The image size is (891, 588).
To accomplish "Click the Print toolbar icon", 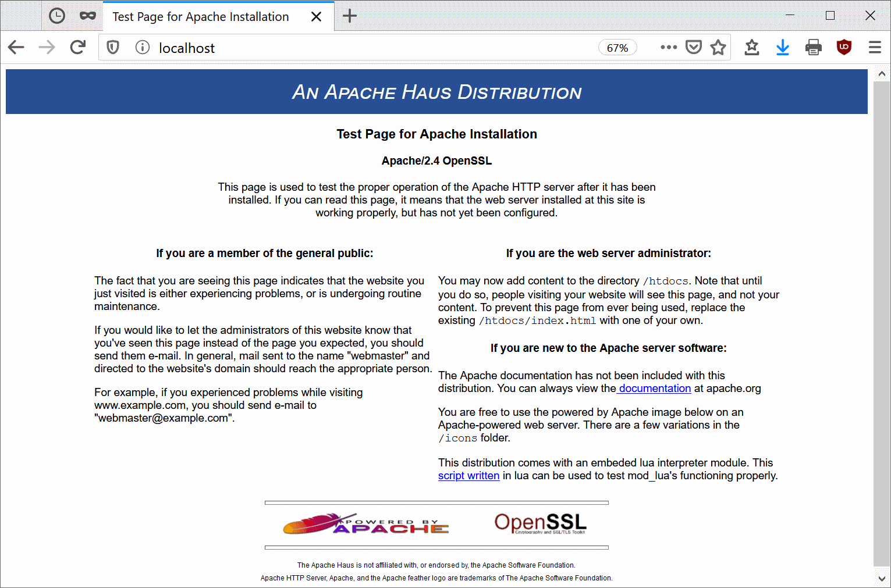I will 814,47.
